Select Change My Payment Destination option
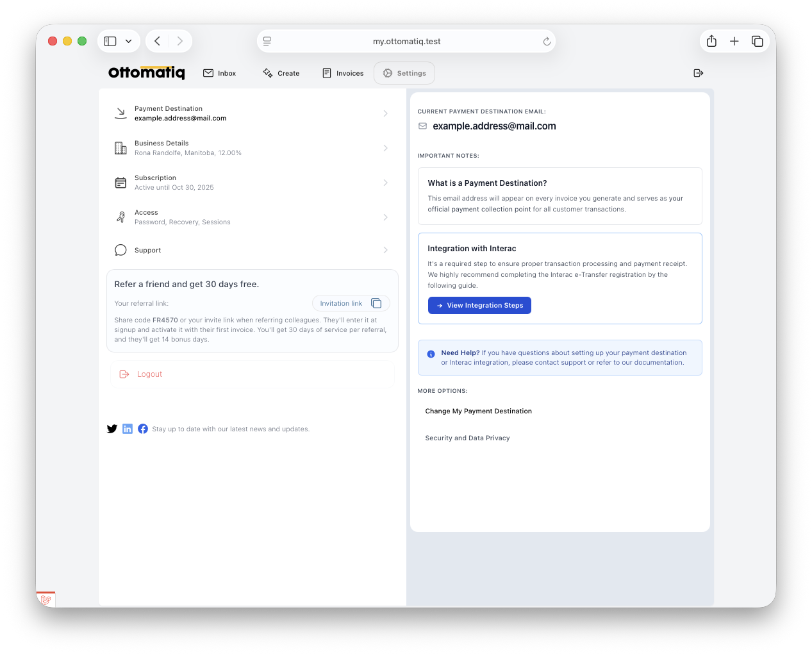This screenshot has width=812, height=655. (478, 411)
